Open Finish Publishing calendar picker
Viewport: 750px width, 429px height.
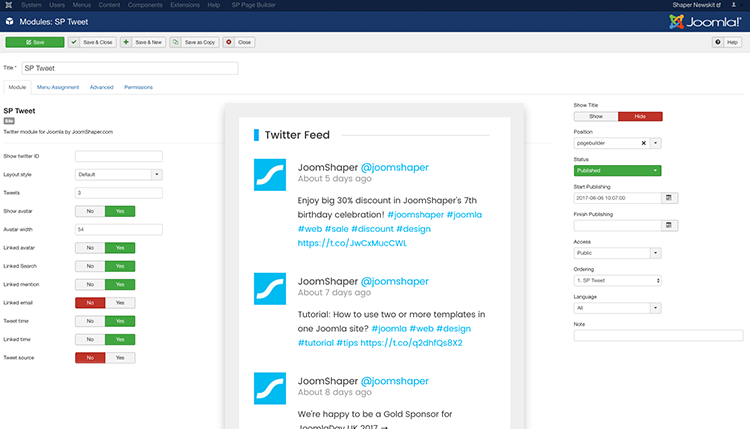click(668, 225)
